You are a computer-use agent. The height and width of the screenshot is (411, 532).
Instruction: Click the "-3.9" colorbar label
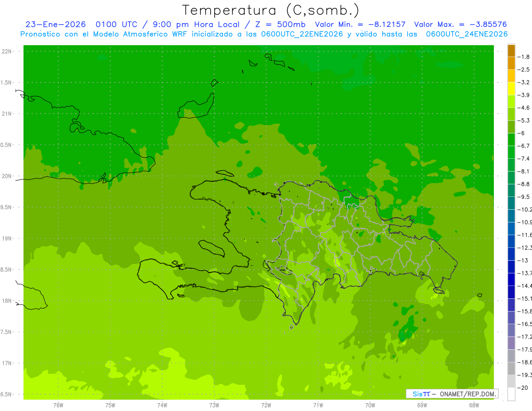tap(524, 95)
